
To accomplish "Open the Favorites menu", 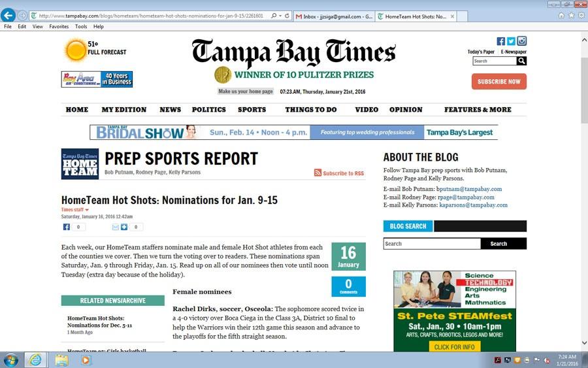I will [59, 27].
